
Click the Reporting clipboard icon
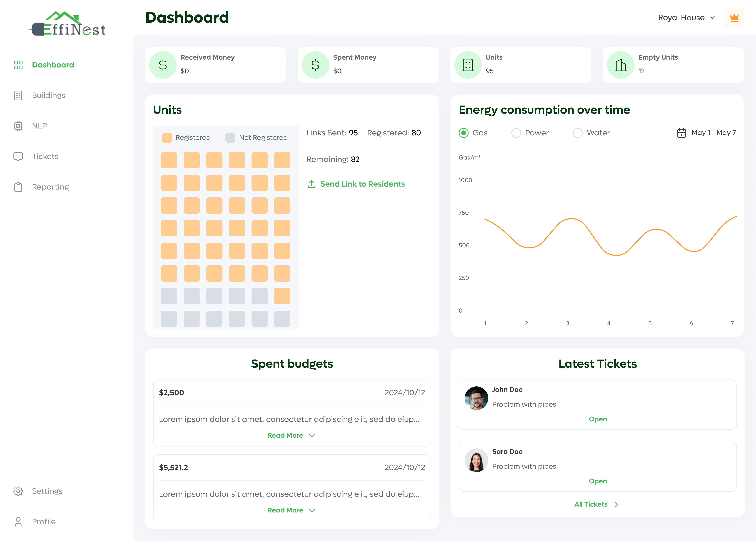coord(18,187)
